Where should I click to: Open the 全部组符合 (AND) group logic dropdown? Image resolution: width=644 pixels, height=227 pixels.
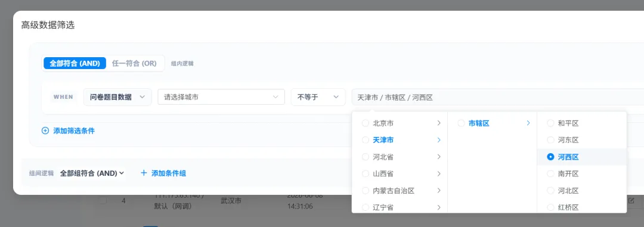pos(92,173)
